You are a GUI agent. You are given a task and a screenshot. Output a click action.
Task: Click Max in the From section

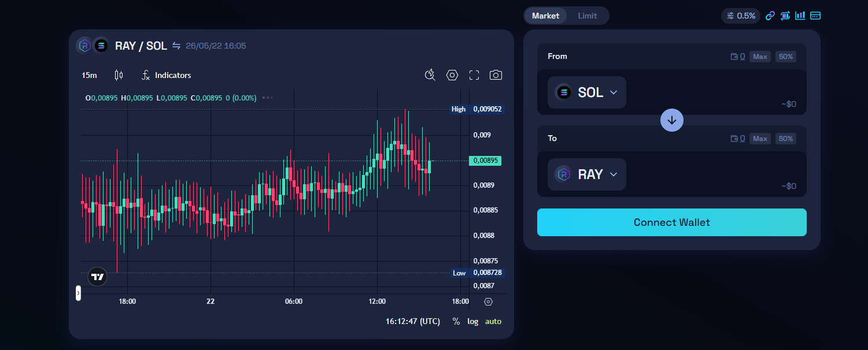coord(760,57)
